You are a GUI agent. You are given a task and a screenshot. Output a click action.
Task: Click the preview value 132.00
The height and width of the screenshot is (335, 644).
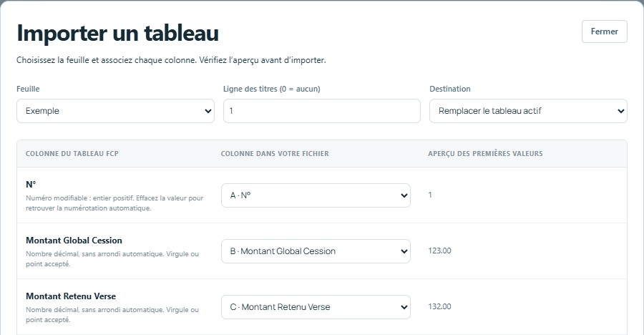(x=439, y=306)
